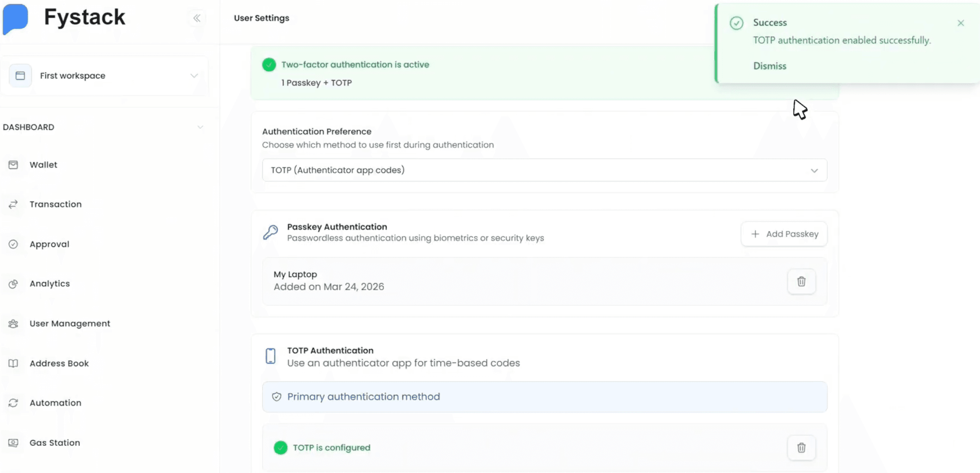Screen dimensions: 980x473
Task: Delete the My Laptop passkey
Action: pyautogui.click(x=802, y=281)
